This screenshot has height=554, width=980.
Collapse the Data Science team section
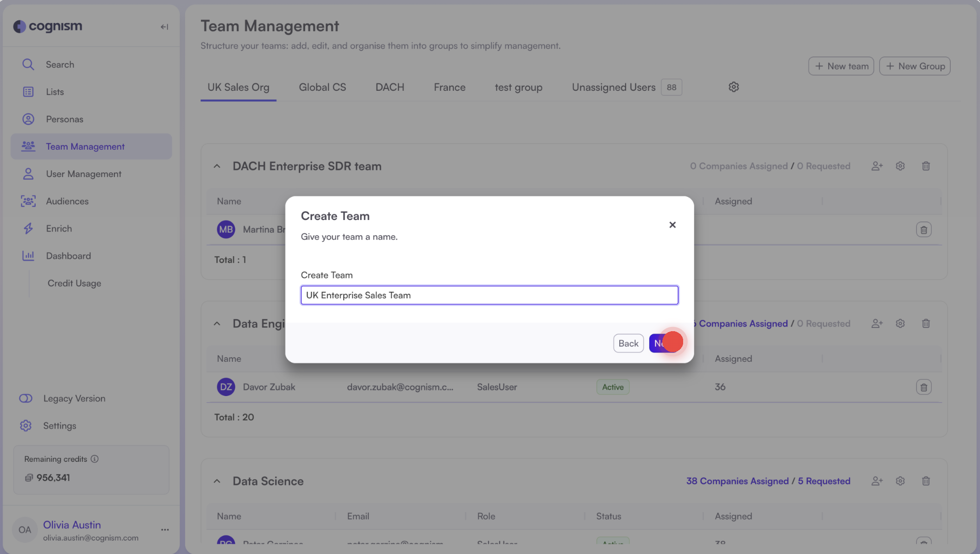[x=217, y=481]
